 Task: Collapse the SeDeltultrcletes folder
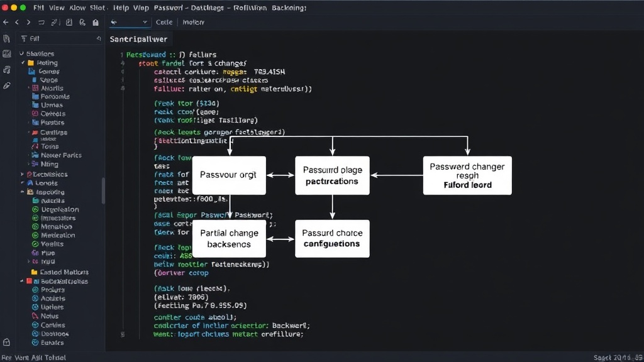pyautogui.click(x=22, y=281)
